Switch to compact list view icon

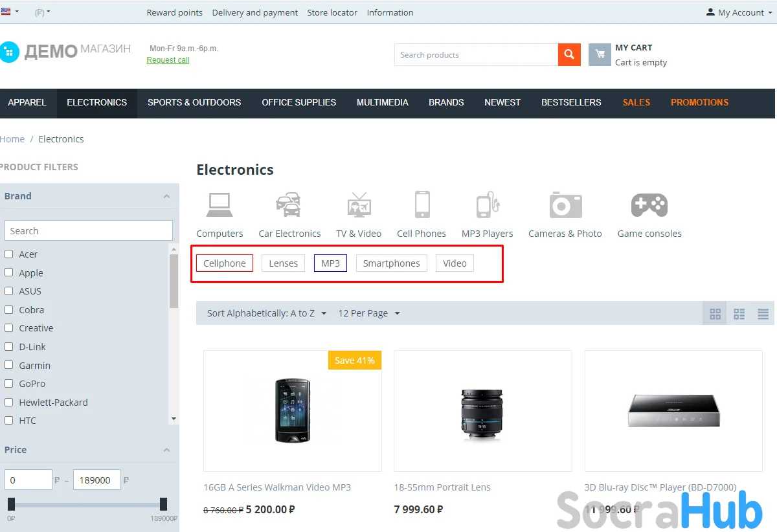tap(763, 314)
